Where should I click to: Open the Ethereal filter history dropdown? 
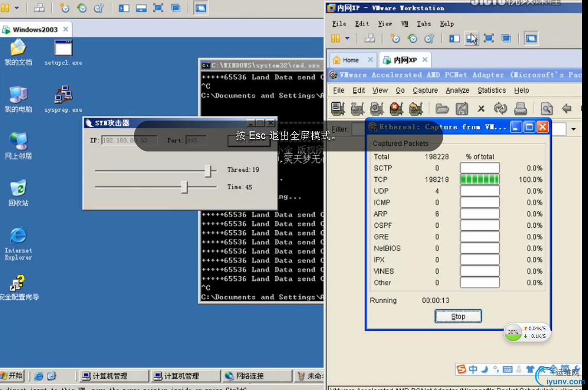574,129
